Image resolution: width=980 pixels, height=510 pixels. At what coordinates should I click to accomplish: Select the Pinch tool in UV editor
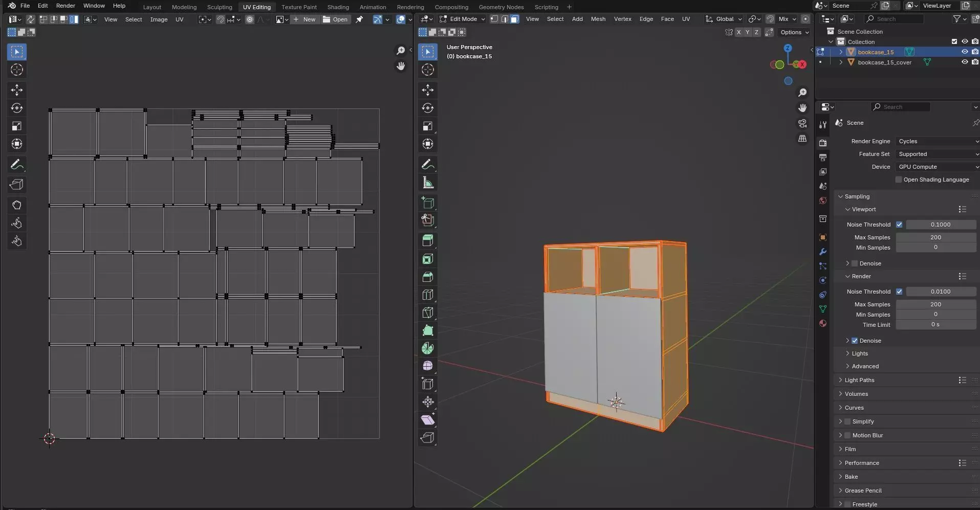pos(17,241)
